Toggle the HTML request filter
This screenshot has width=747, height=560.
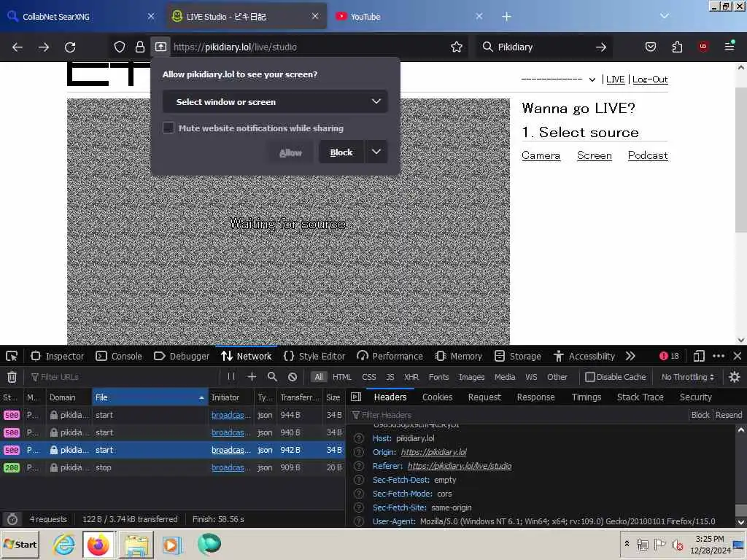coord(341,377)
